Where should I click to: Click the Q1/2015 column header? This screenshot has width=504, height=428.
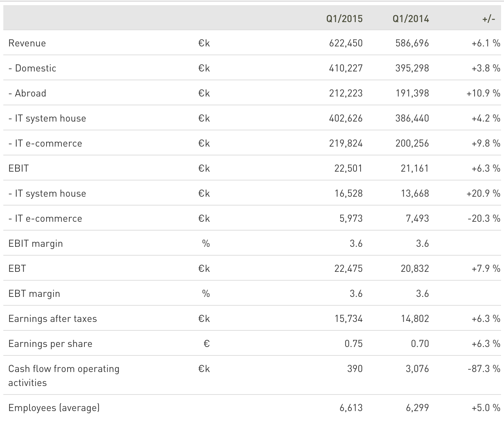[x=344, y=19]
